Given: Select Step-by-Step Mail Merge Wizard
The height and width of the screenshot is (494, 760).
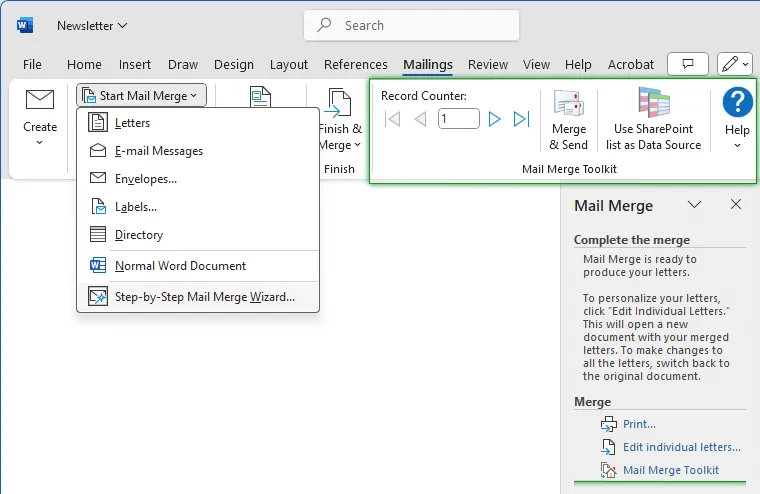Looking at the screenshot, I should click(x=204, y=297).
